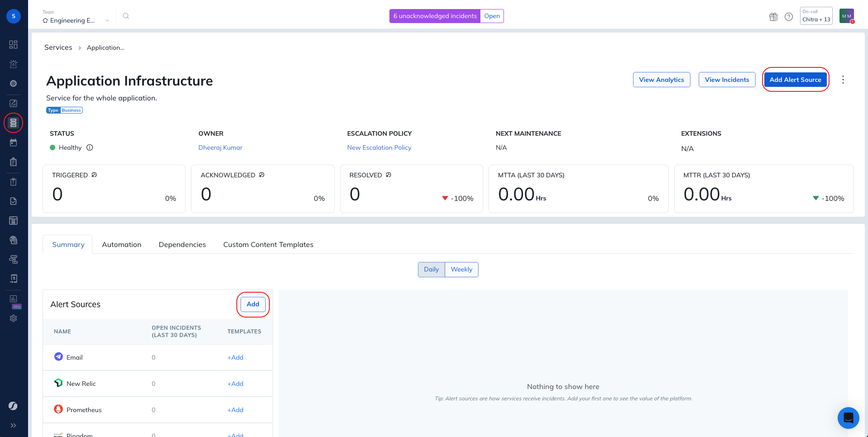Image resolution: width=868 pixels, height=437 pixels.
Task: Click the dashboard grid icon in sidebar
Action: coord(13,44)
